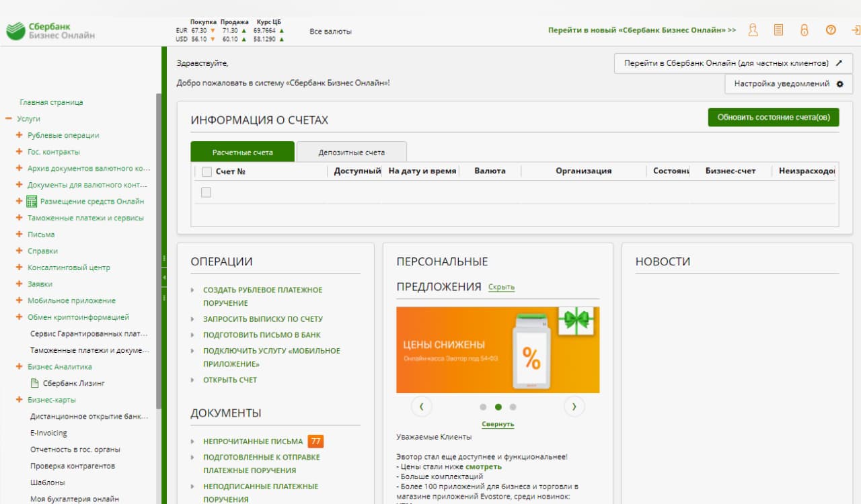Sort by the Валюта column header
Viewport: 861px width, 504px height.
click(x=490, y=171)
